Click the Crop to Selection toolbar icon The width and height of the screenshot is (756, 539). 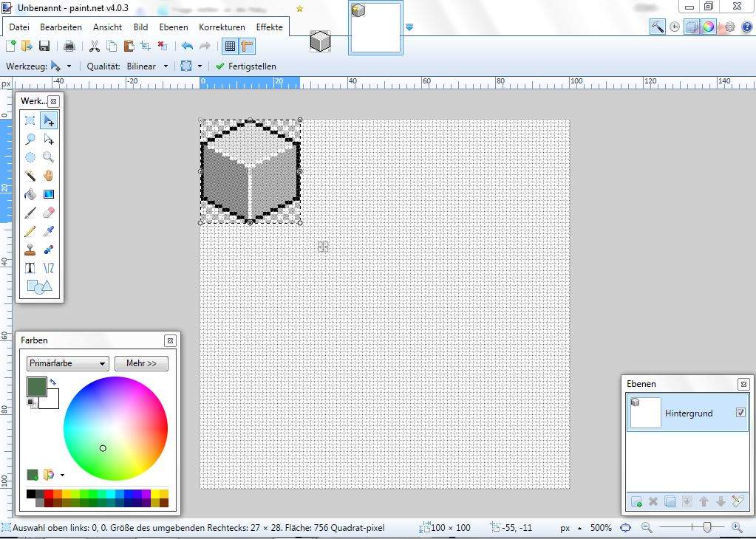pos(145,46)
